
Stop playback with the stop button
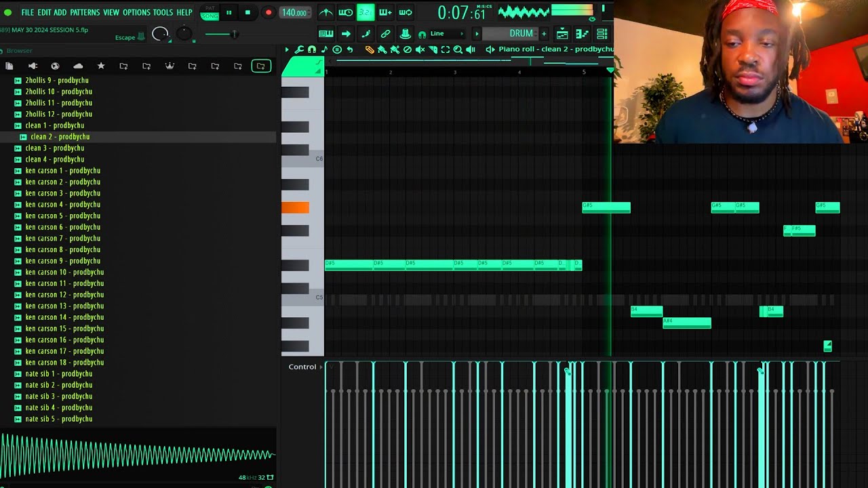coord(248,12)
